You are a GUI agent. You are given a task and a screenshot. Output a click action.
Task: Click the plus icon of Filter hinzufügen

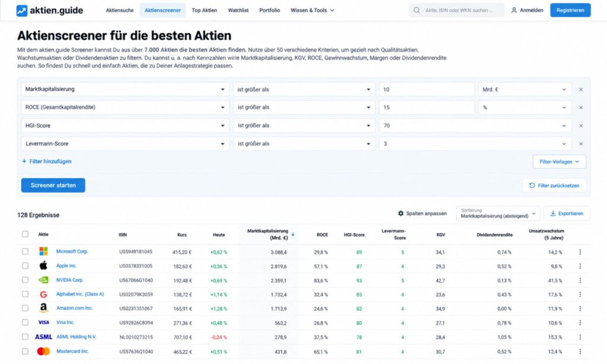[x=24, y=161]
